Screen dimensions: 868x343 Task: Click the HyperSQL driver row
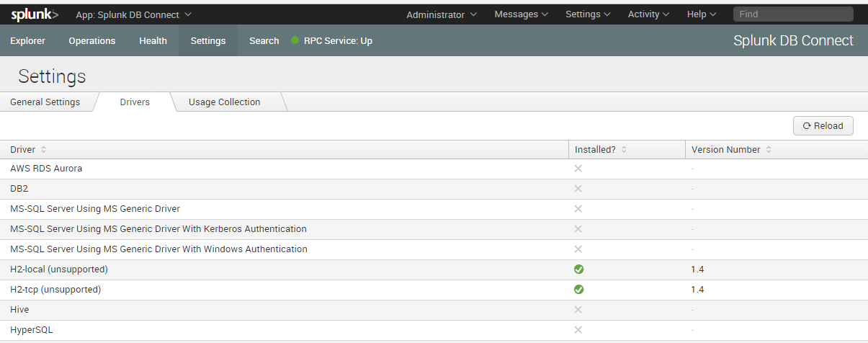(x=434, y=330)
